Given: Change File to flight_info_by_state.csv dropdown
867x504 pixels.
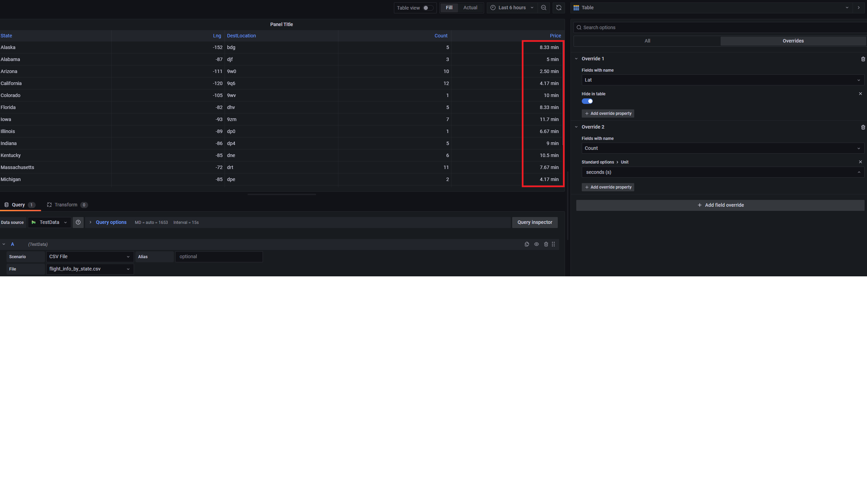Looking at the screenshot, I should click(89, 269).
